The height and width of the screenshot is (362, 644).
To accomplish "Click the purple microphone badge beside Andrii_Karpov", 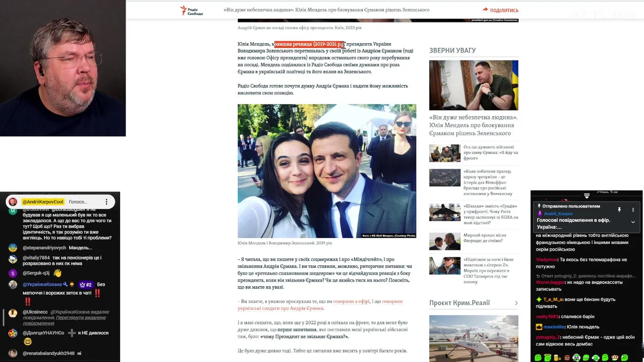I will pyautogui.click(x=540, y=214).
